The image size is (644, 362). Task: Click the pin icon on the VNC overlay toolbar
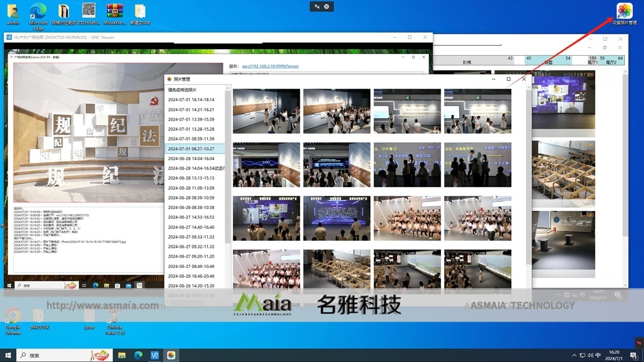(316, 7)
